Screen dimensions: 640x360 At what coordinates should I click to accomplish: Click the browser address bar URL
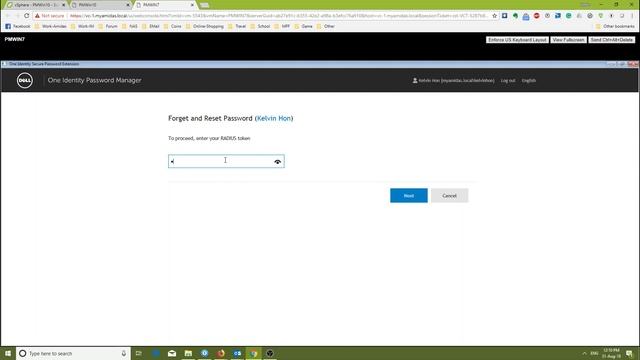tap(279, 16)
